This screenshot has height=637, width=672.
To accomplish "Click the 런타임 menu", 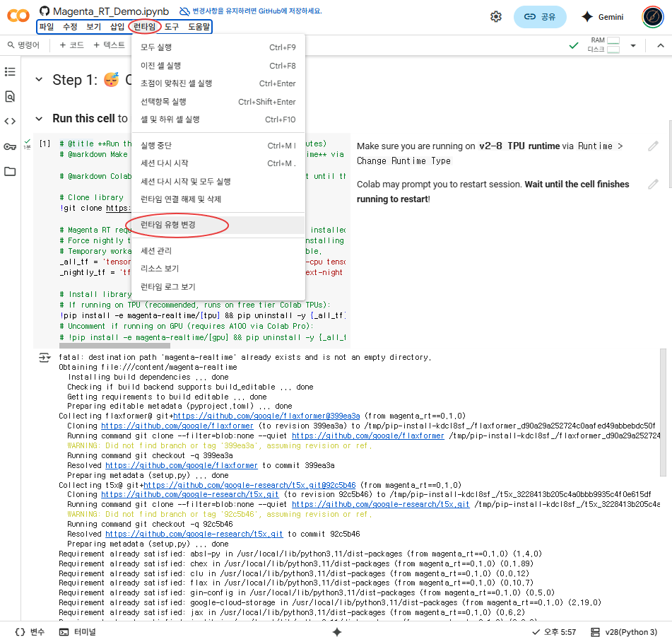I will [144, 27].
